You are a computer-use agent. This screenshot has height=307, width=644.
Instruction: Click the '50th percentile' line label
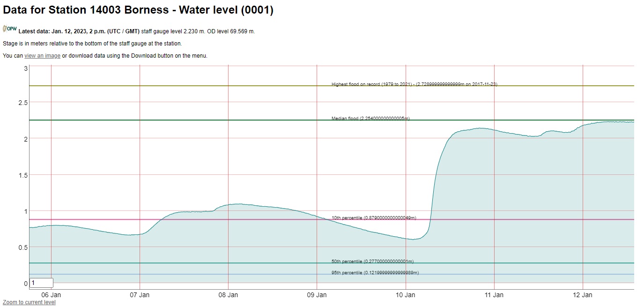372,262
